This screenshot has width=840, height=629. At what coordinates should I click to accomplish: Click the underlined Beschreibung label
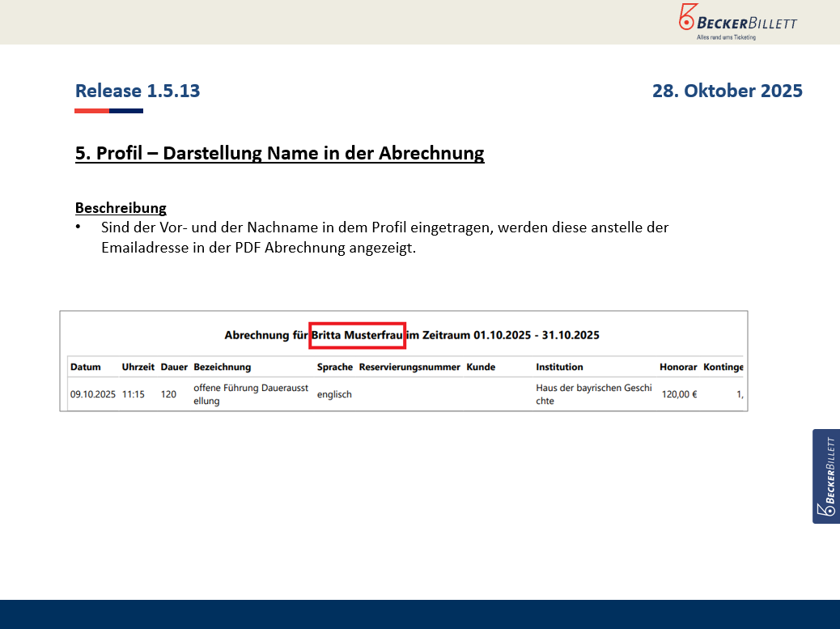coord(121,208)
